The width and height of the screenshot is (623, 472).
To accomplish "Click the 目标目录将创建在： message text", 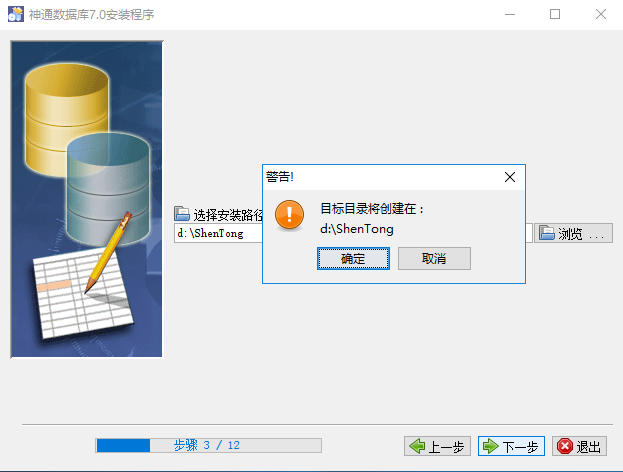I will tap(372, 209).
